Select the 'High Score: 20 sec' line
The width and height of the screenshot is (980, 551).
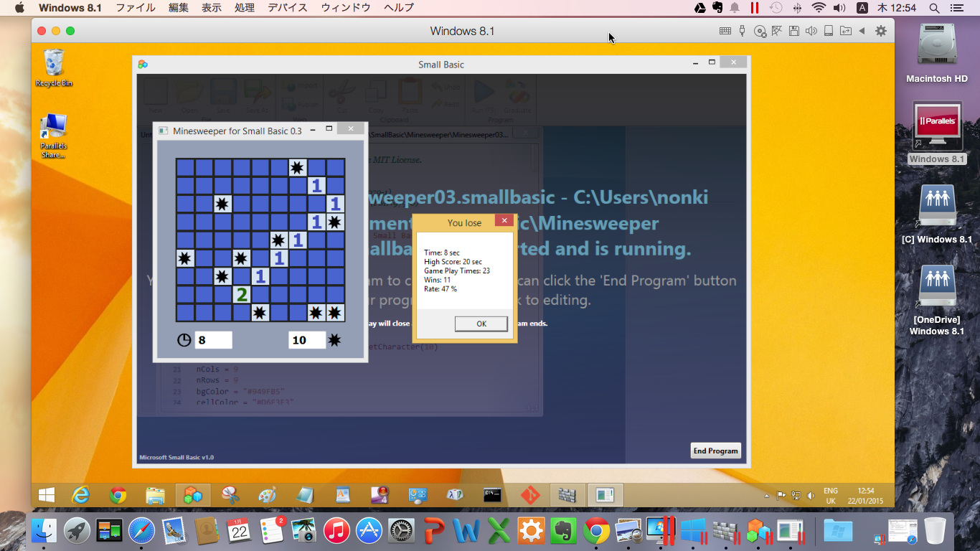(453, 262)
